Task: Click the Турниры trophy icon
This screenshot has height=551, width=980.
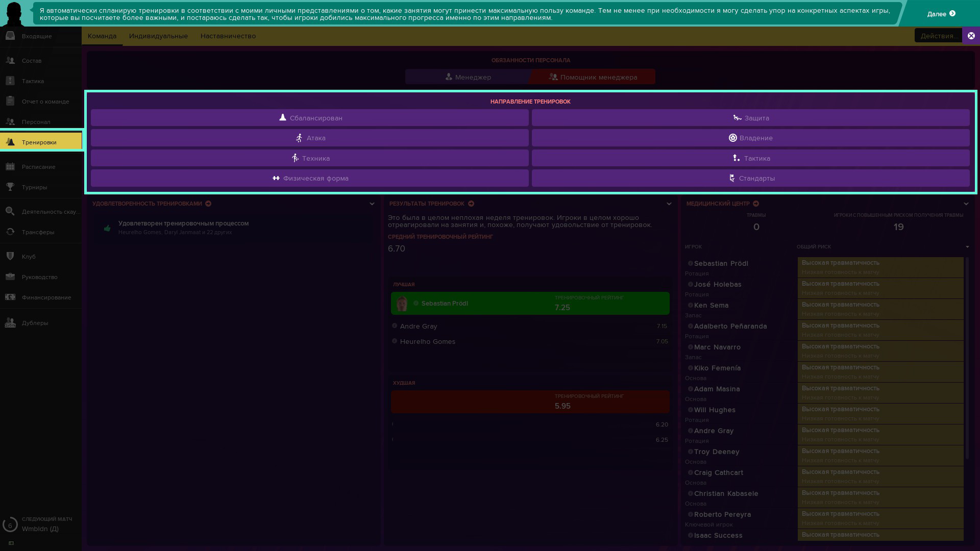Action: [x=10, y=187]
